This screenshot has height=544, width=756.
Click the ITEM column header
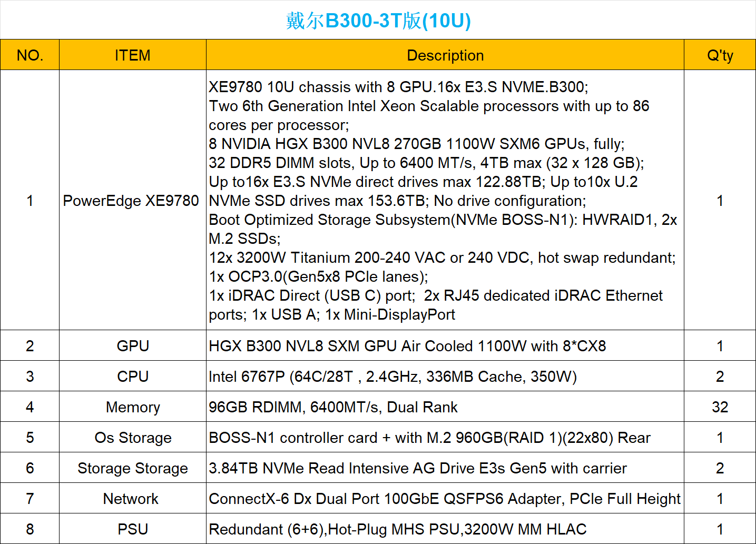point(133,55)
